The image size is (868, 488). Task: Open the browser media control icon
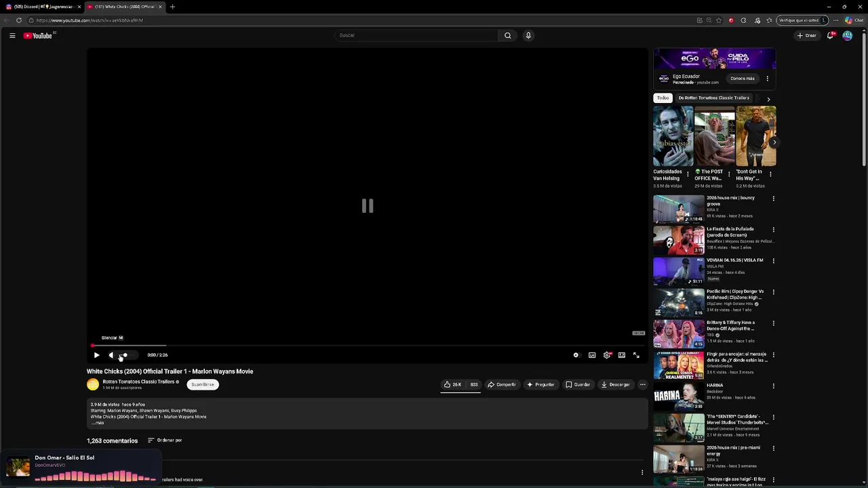757,20
